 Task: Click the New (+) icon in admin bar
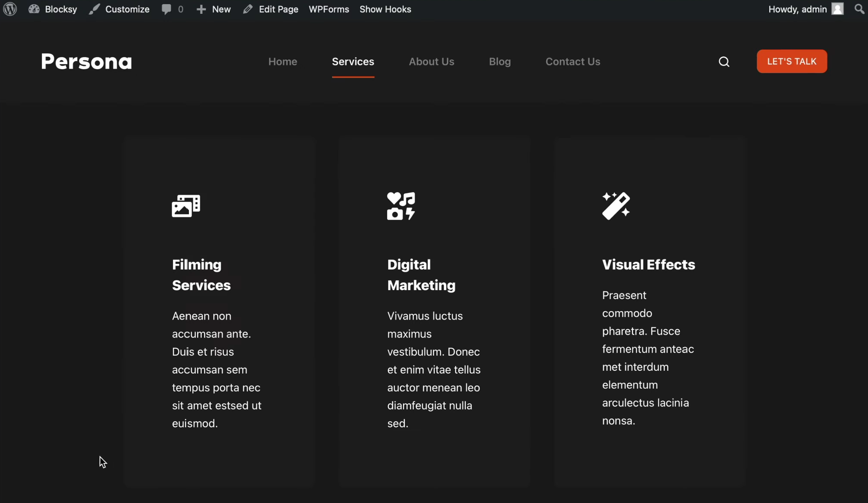pyautogui.click(x=201, y=9)
